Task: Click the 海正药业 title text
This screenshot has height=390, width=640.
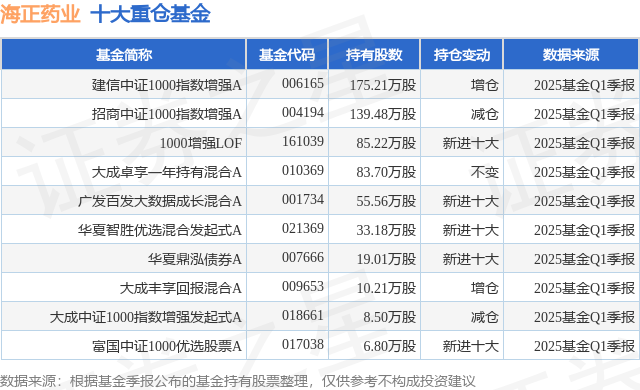Action: point(40,13)
